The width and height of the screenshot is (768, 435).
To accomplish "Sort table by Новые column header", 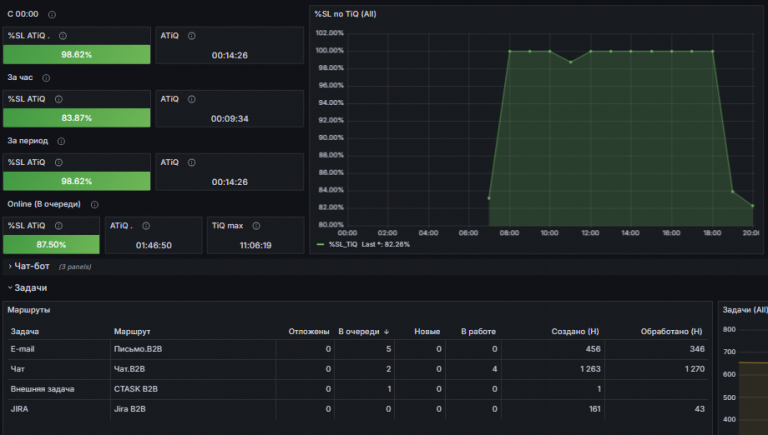I will (x=427, y=332).
